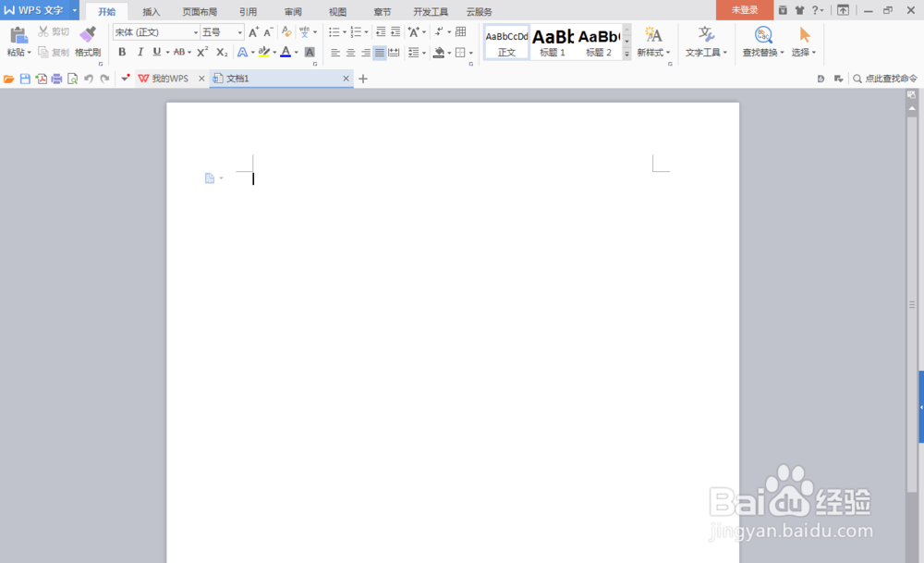Image resolution: width=924 pixels, height=563 pixels.
Task: Open the folder icon in quick access bar
Action: (x=9, y=79)
